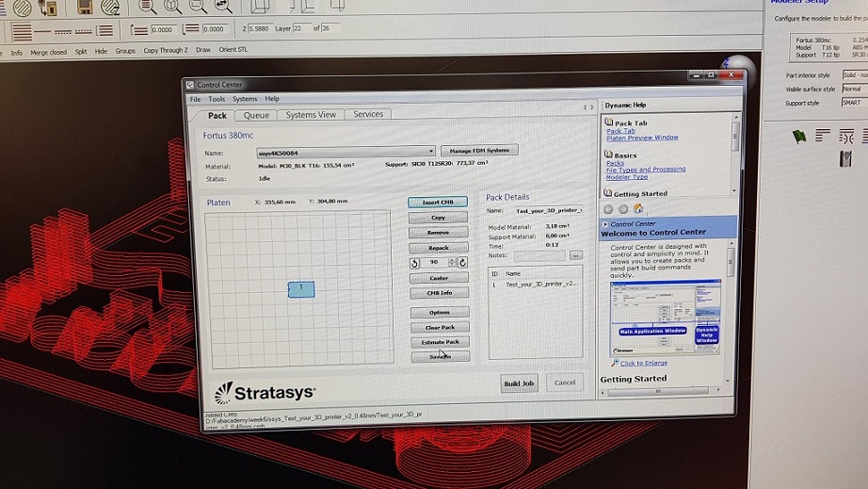Open the Platen Preview Window help link
868x489 pixels.
[642, 138]
